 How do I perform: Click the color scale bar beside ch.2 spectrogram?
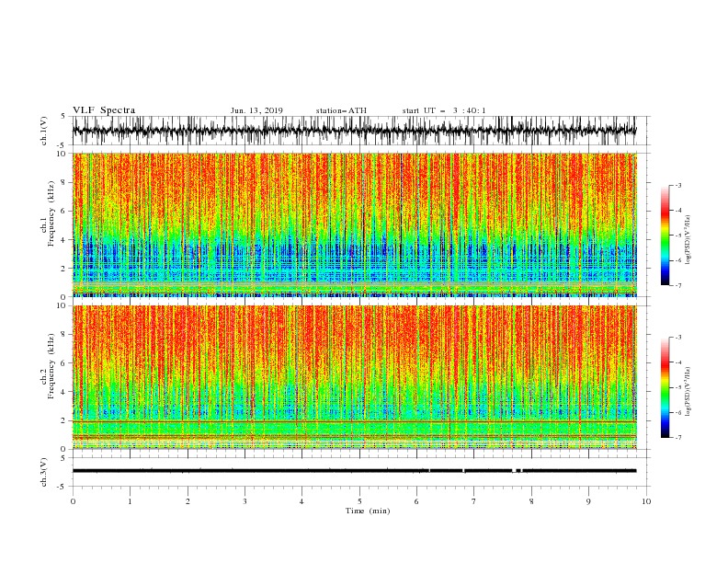pyautogui.click(x=665, y=387)
